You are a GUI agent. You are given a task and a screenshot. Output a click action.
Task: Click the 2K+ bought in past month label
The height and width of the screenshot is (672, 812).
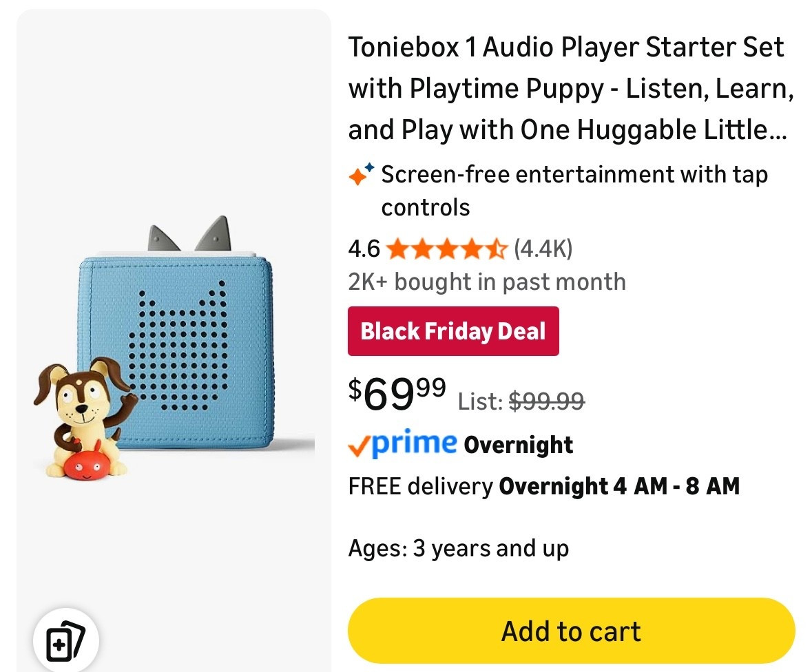pos(486,281)
